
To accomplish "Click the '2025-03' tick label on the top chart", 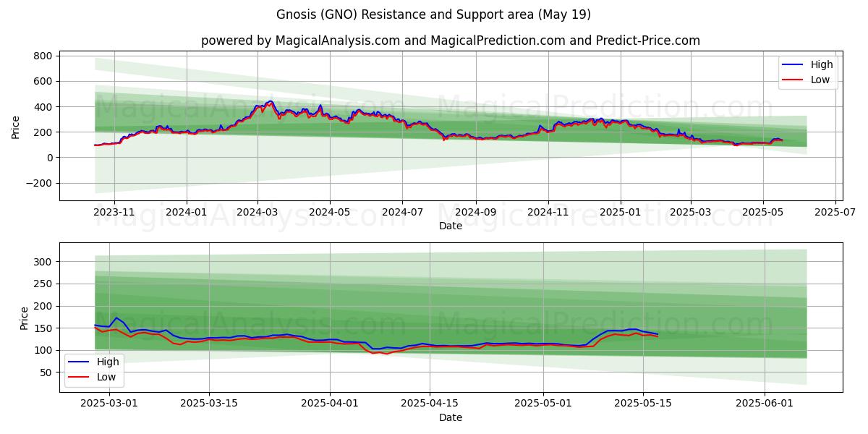I will pos(690,213).
